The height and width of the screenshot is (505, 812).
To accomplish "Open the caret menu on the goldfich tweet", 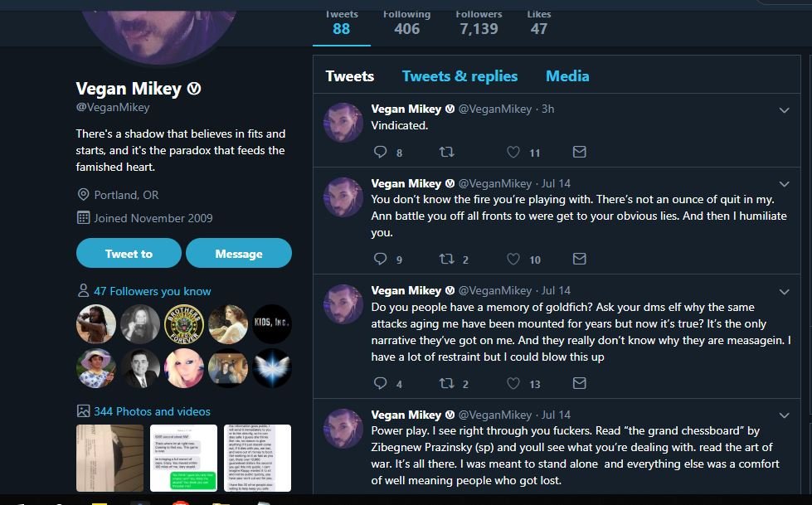I will [x=785, y=292].
